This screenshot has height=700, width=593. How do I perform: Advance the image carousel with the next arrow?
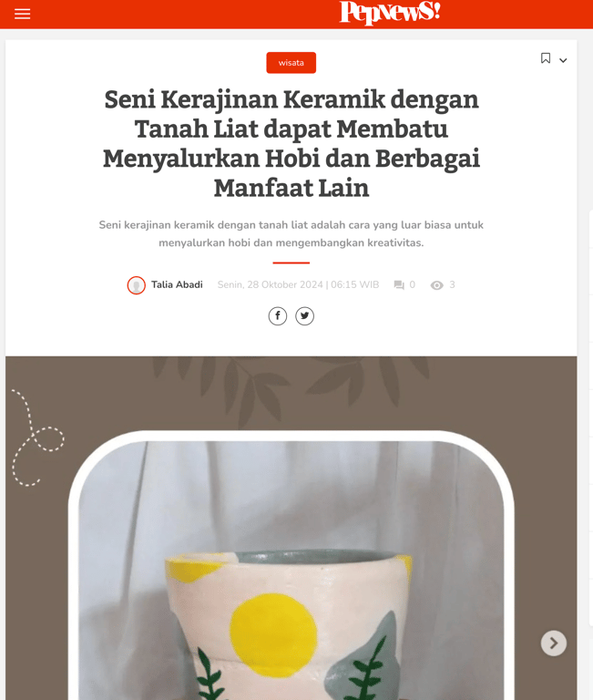pyautogui.click(x=554, y=643)
